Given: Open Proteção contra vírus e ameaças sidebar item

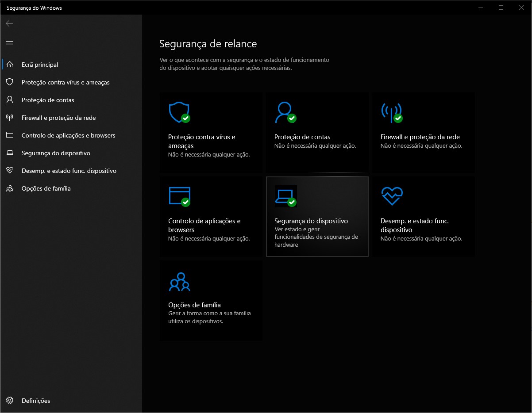Looking at the screenshot, I should pos(71,82).
